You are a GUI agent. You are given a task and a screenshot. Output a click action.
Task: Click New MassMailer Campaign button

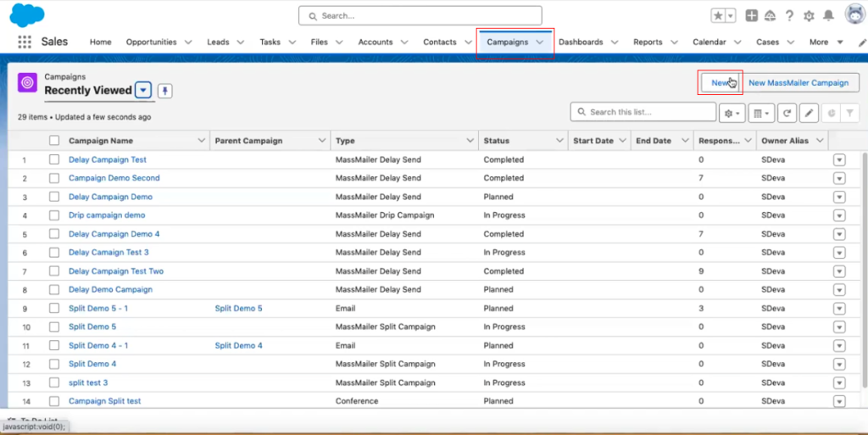pyautogui.click(x=798, y=83)
